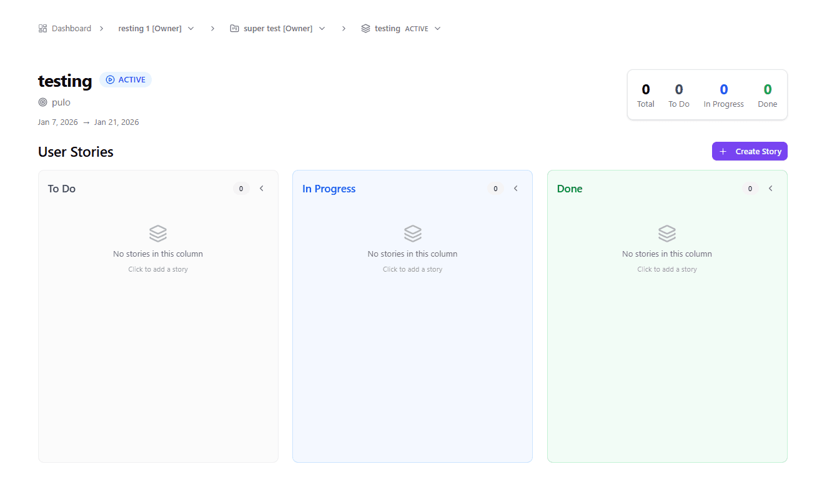Open the resting 1 [Owner] dropdown
Viewport: 837px width, 504px height.
click(191, 27)
